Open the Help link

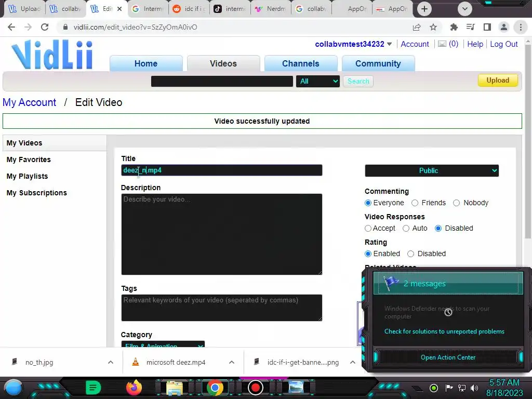475,44
